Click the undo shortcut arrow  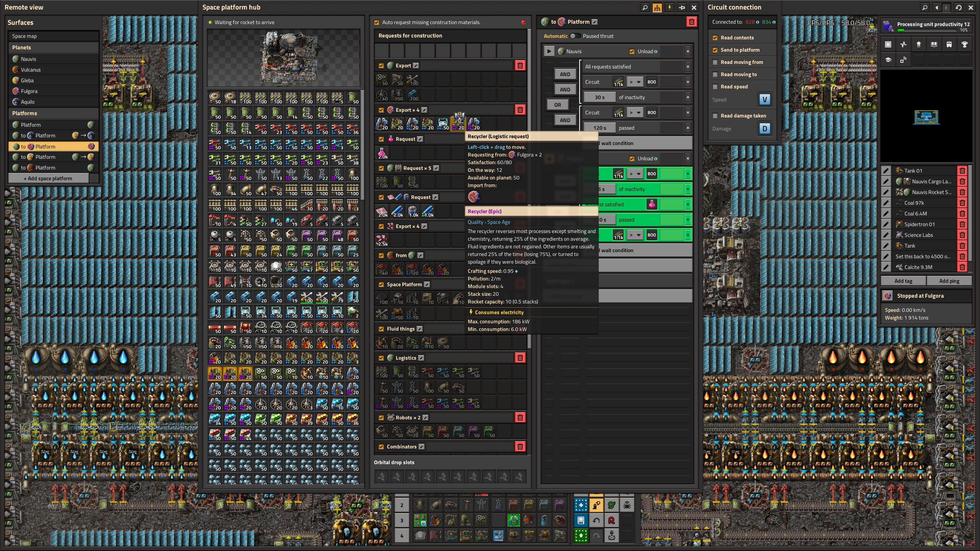point(596,520)
